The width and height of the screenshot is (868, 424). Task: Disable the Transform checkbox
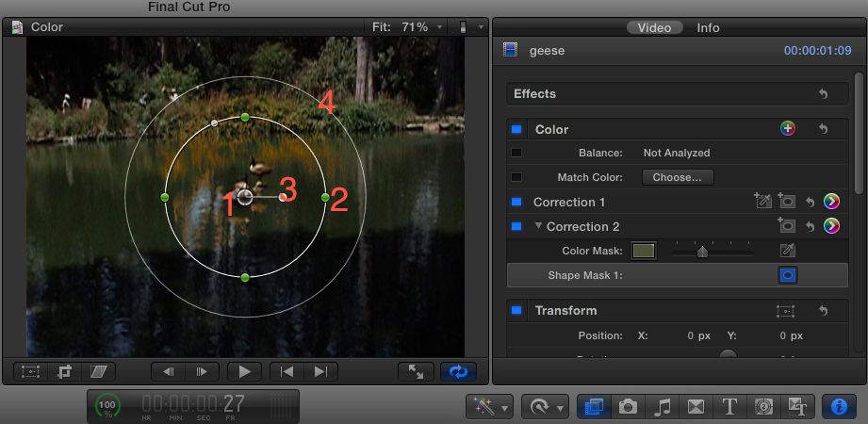click(x=516, y=311)
